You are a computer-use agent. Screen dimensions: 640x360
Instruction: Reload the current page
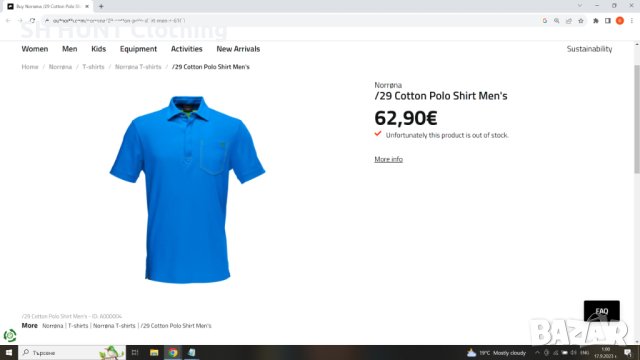click(x=32, y=20)
